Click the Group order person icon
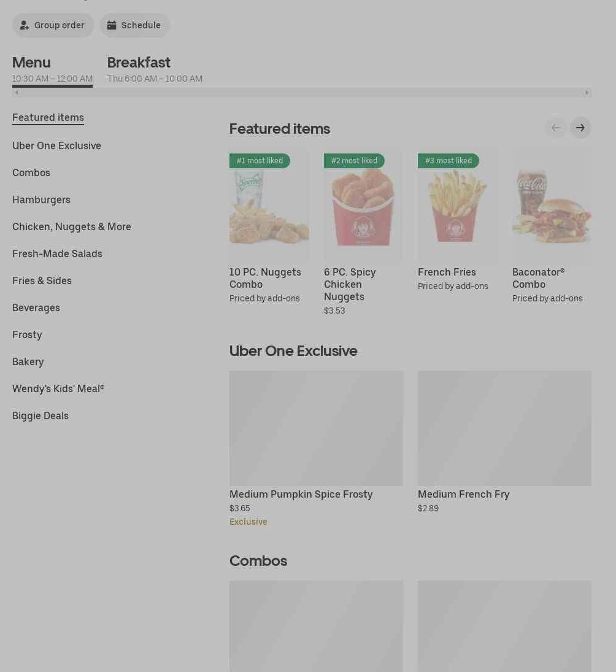Screen dimensions: 616x672 [x=25, y=25]
